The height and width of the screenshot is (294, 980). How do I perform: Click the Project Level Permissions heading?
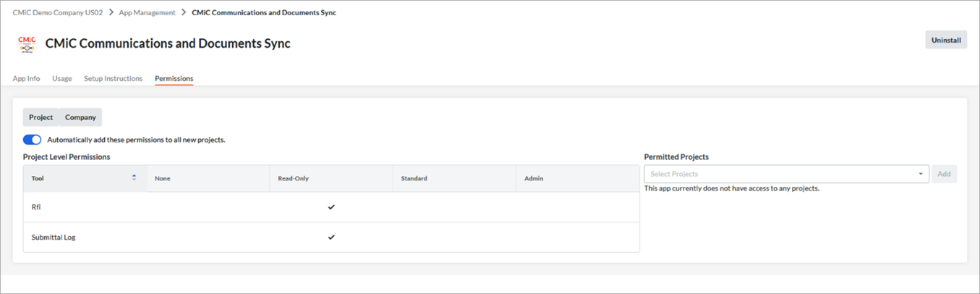(x=67, y=156)
